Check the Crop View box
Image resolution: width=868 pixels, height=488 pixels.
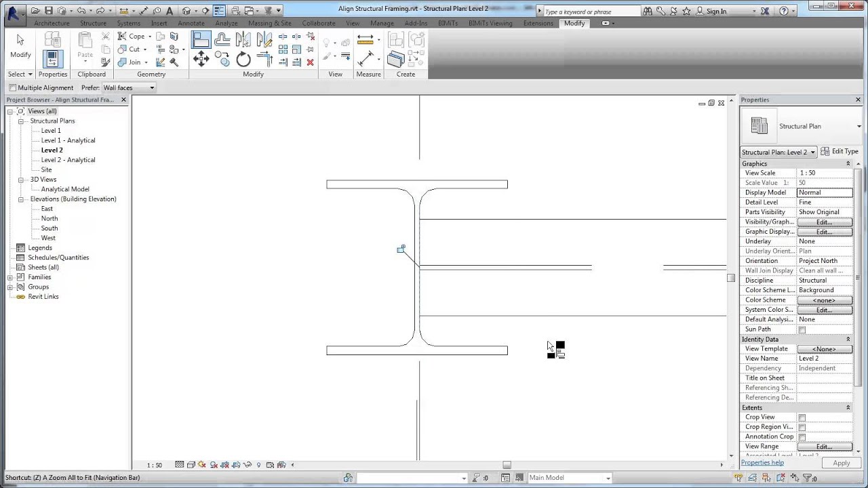point(802,418)
